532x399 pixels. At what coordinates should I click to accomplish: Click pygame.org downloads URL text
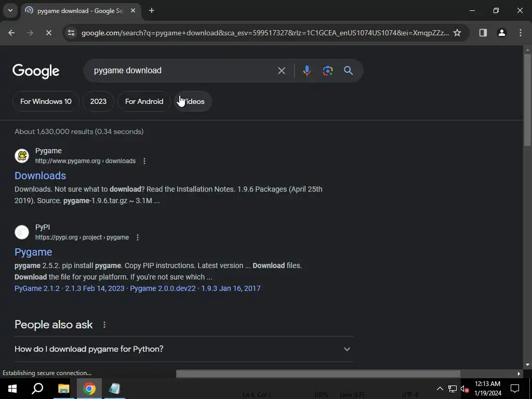pyautogui.click(x=86, y=161)
